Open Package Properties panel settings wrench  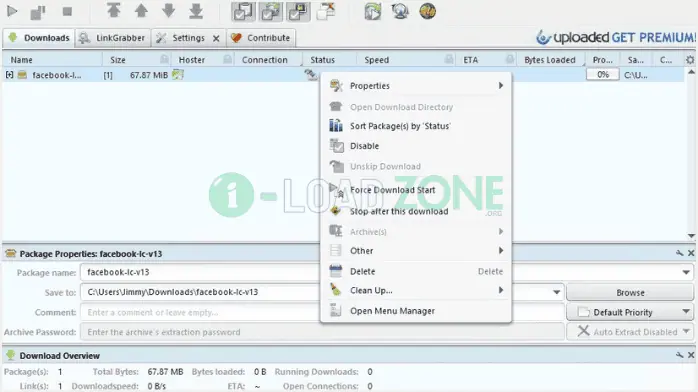(679, 254)
